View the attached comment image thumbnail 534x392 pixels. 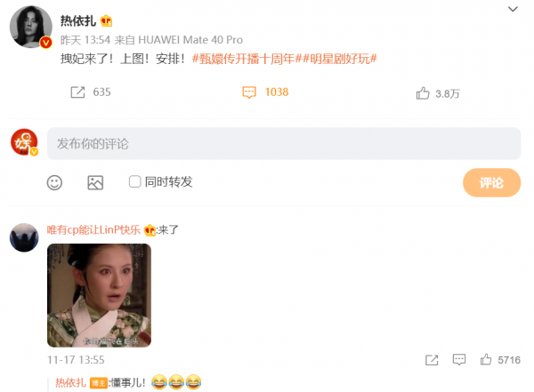pyautogui.click(x=99, y=295)
